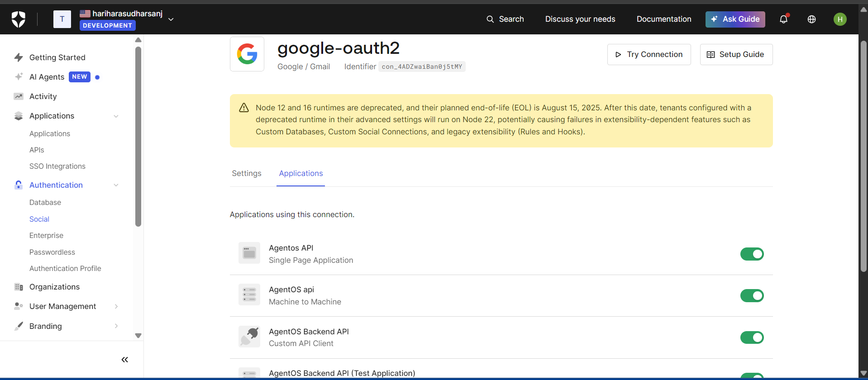
Task: Click the DEVELOPMENT environment badge
Action: tap(108, 25)
